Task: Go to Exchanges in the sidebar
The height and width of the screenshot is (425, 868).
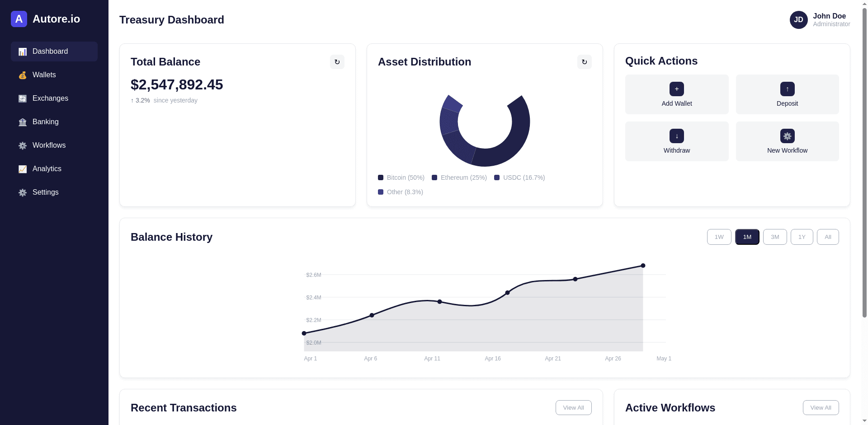Action: (54, 98)
